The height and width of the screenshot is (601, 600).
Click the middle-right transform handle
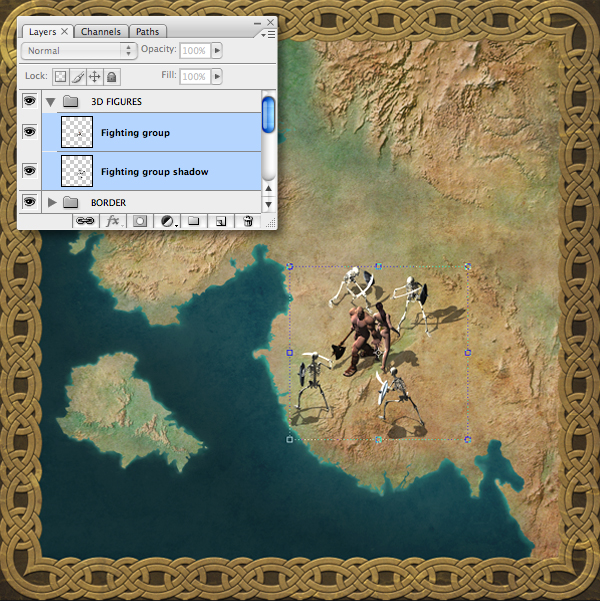[x=468, y=353]
